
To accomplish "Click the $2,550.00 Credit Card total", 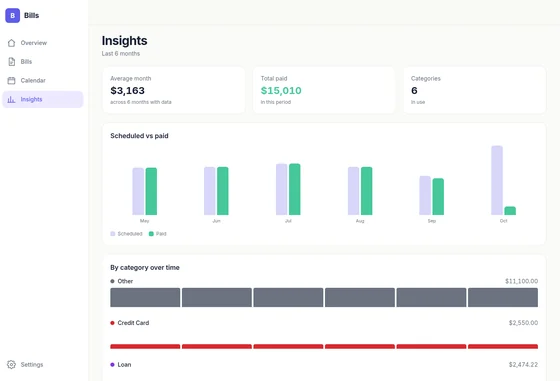I will [x=523, y=323].
